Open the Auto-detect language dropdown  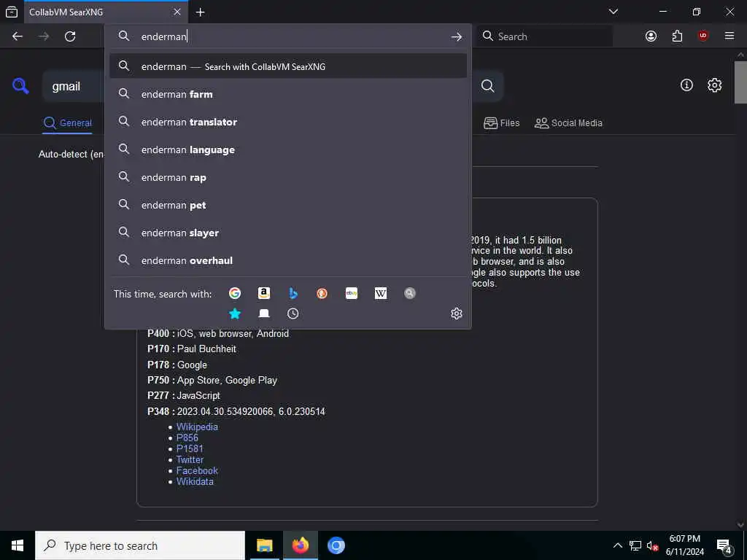tap(71, 155)
